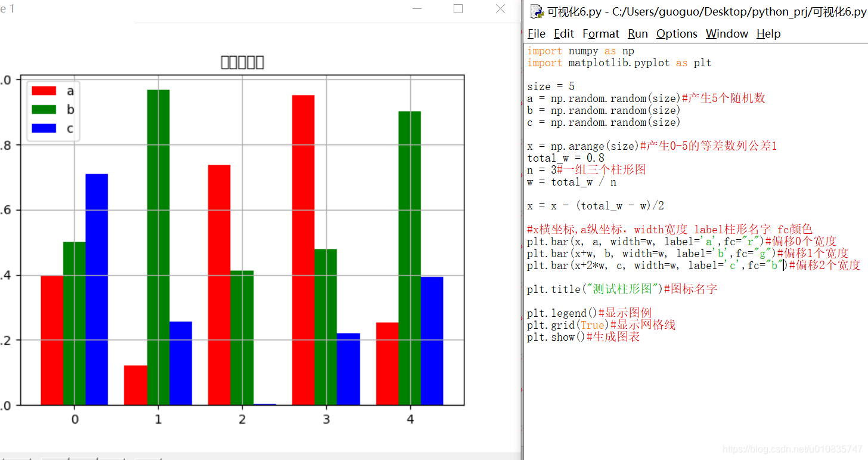Click the red legend swatch for series a

click(x=44, y=91)
